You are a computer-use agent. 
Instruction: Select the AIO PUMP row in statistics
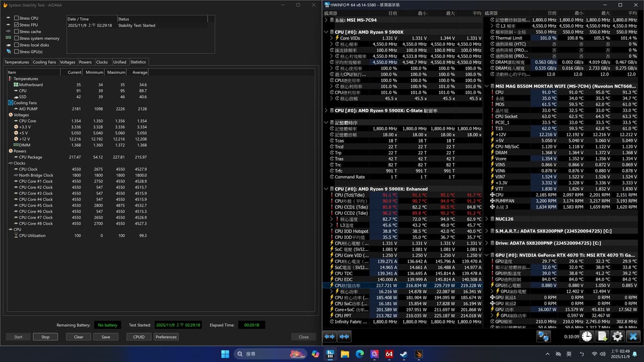[x=77, y=109]
